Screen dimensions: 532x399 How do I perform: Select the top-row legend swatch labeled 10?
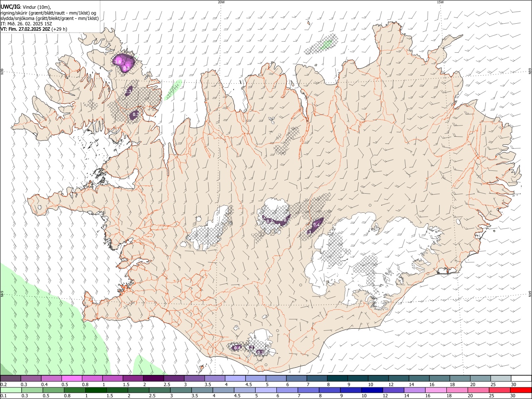(x=378, y=379)
